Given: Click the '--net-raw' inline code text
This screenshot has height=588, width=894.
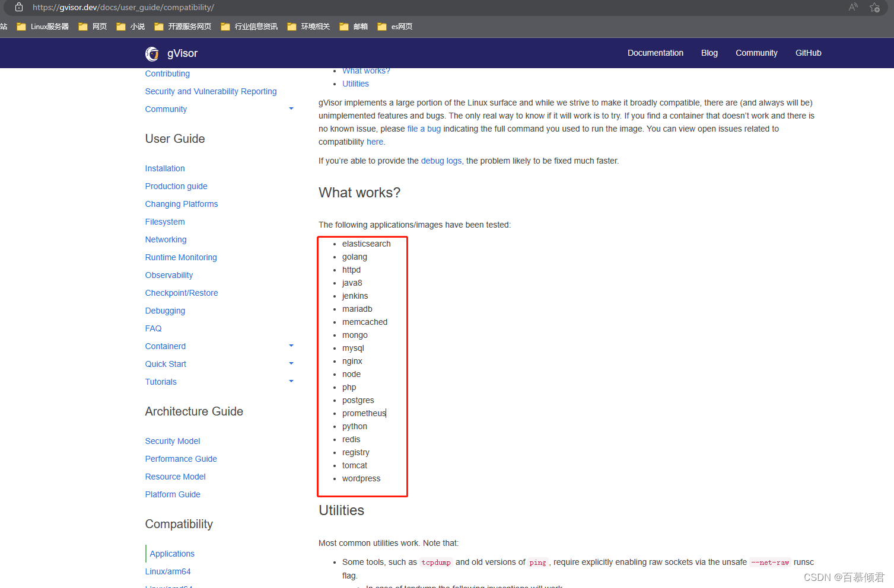Looking at the screenshot, I should [x=770, y=563].
